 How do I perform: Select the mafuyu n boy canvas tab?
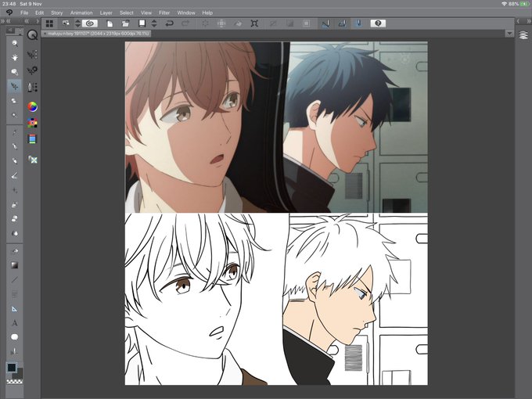click(x=96, y=34)
